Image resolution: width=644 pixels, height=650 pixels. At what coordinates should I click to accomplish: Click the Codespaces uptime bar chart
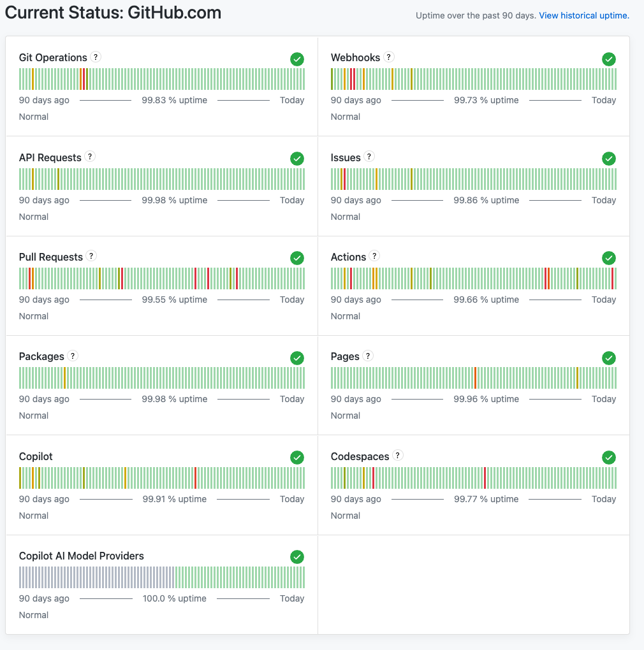(474, 478)
